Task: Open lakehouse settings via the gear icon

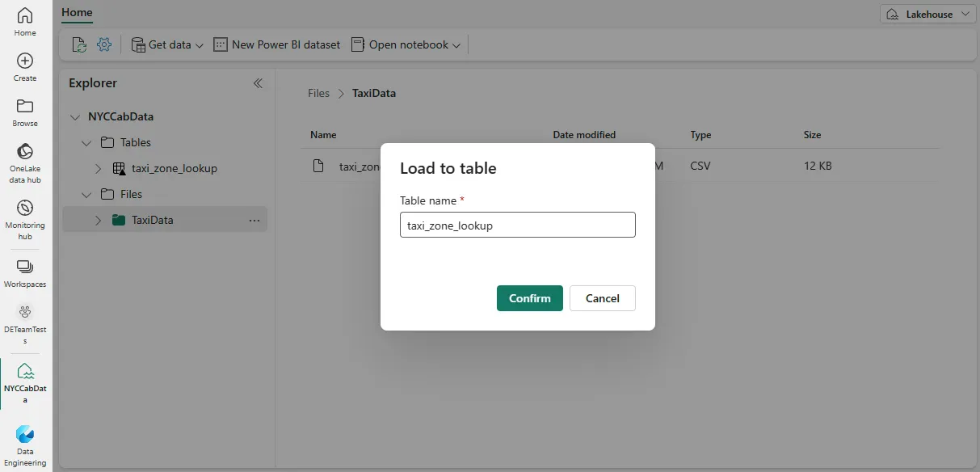Action: coord(103,44)
